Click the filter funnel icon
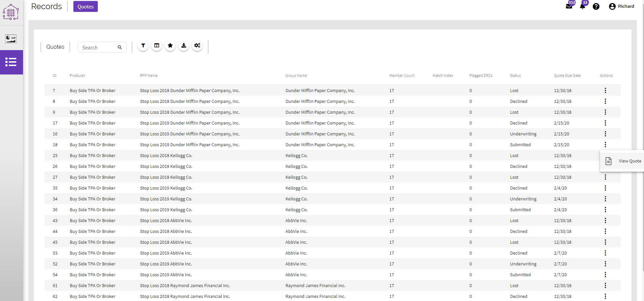 tap(143, 46)
